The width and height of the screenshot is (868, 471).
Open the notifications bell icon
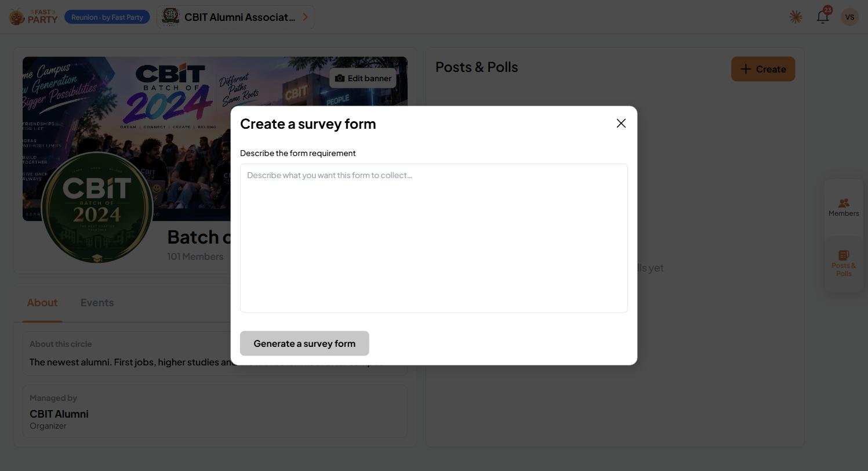point(822,17)
